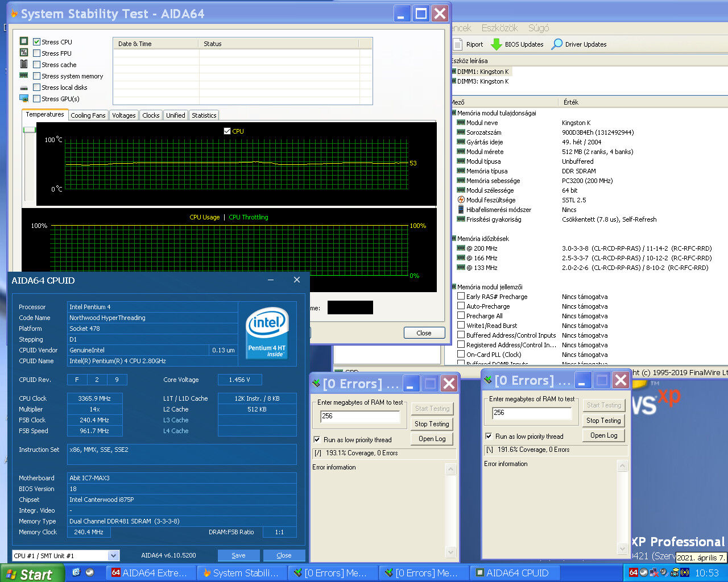Click Stop Testing in 191.6% coverage MemTest
Viewport: 728px width, 582px height.
pos(603,421)
